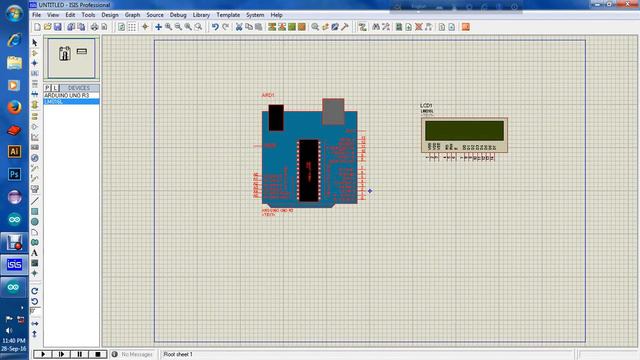Open the Library menu
Image resolution: width=640 pixels, height=360 pixels.
[201, 15]
